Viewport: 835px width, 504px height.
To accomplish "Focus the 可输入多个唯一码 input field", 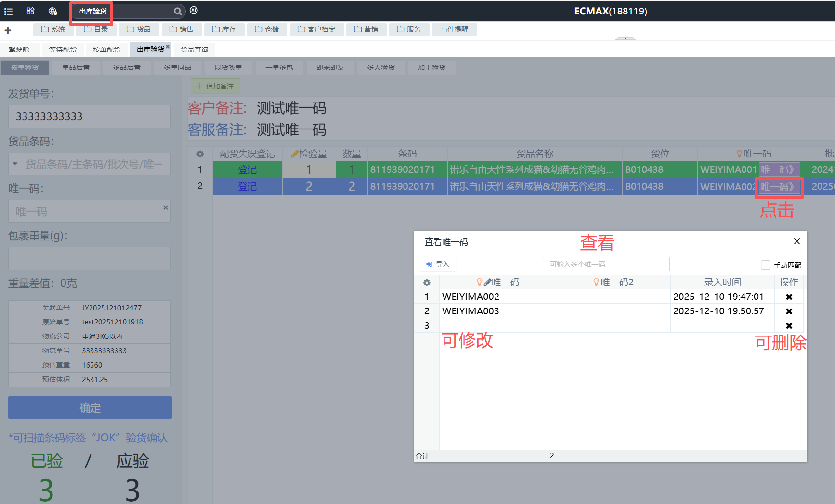I will click(x=606, y=264).
